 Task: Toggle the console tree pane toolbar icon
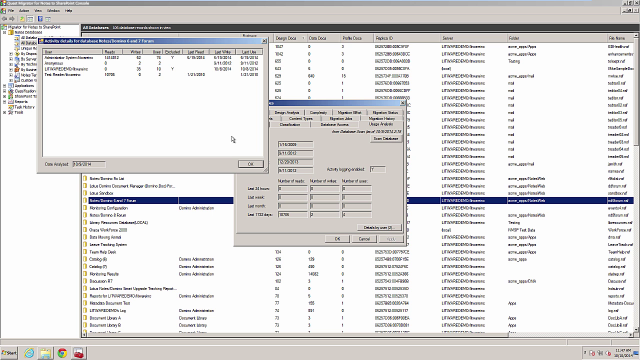pos(30,19)
